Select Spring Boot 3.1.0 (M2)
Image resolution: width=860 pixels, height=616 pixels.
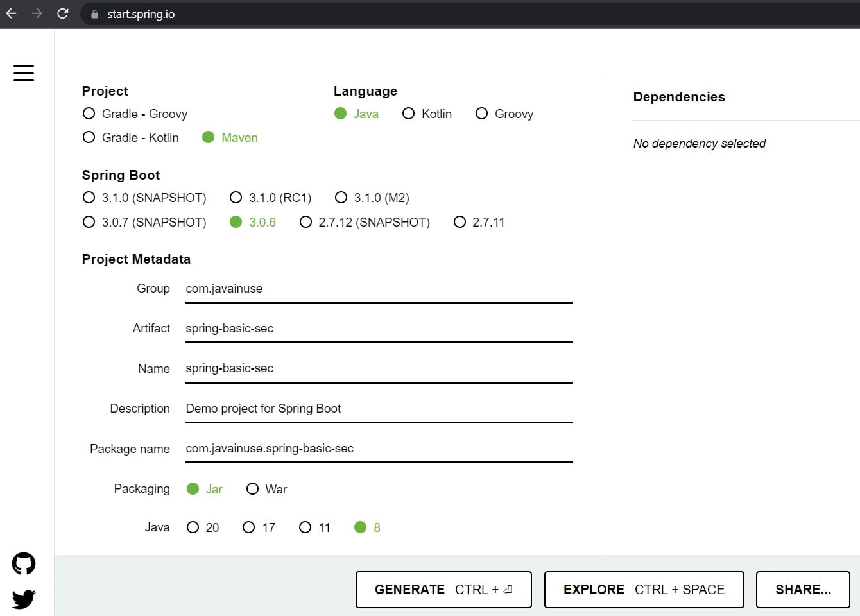click(x=372, y=198)
